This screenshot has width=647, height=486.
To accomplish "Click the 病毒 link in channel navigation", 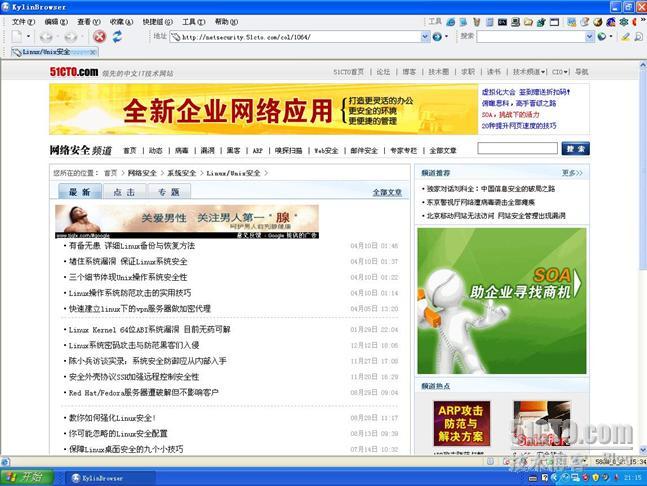I will pyautogui.click(x=182, y=151).
